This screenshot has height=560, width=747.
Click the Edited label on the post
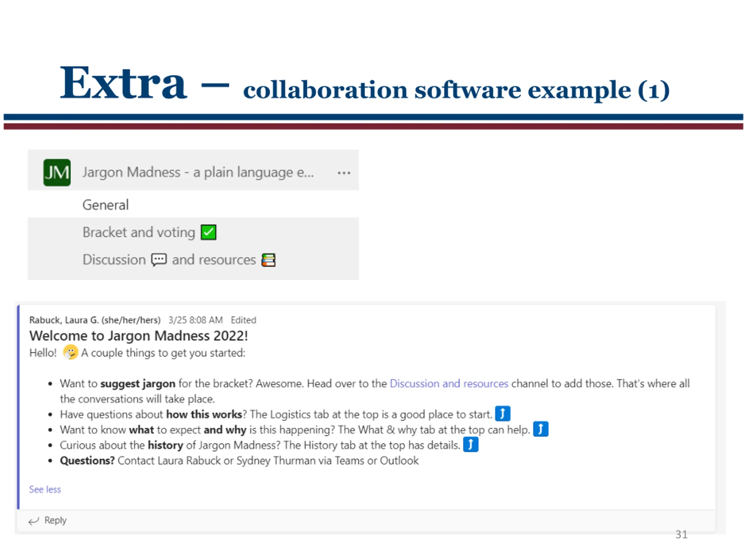(243, 320)
